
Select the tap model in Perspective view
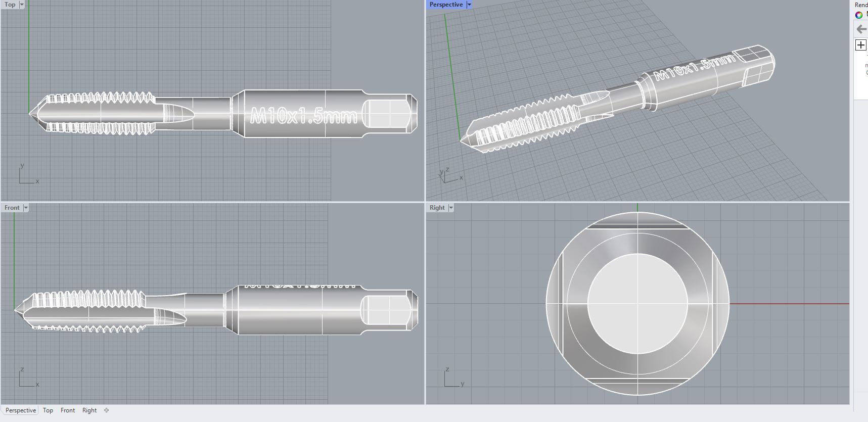[x=617, y=99]
